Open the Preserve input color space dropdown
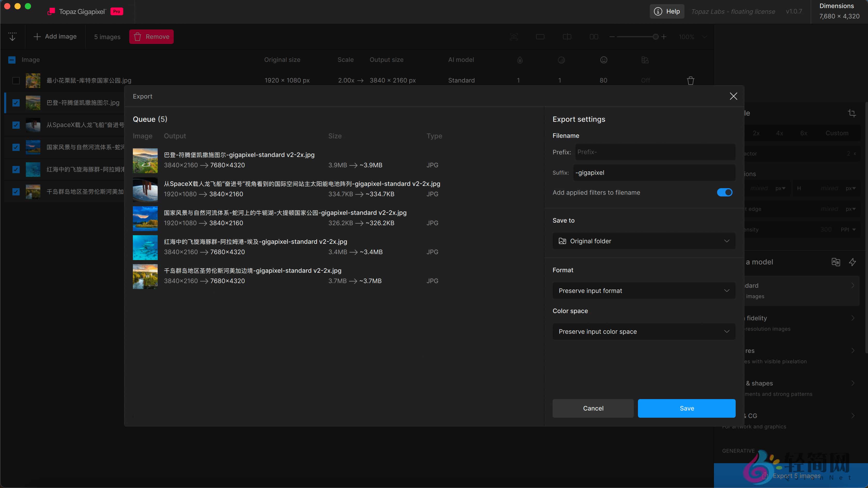The image size is (868, 488). [644, 332]
